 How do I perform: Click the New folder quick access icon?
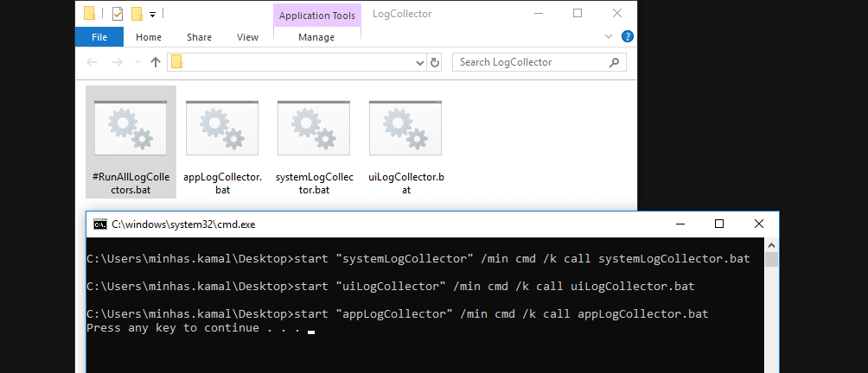137,13
